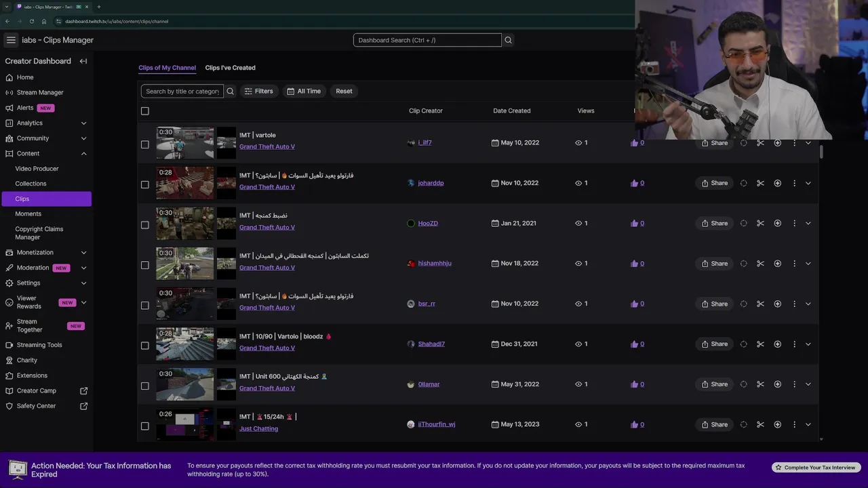Switch to Clips I've Created tab
The image size is (868, 488).
coord(230,68)
